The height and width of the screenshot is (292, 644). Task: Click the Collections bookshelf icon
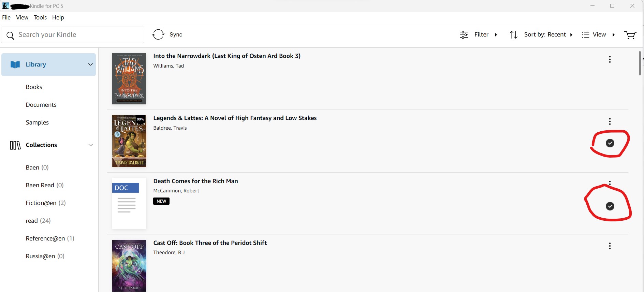(x=15, y=145)
